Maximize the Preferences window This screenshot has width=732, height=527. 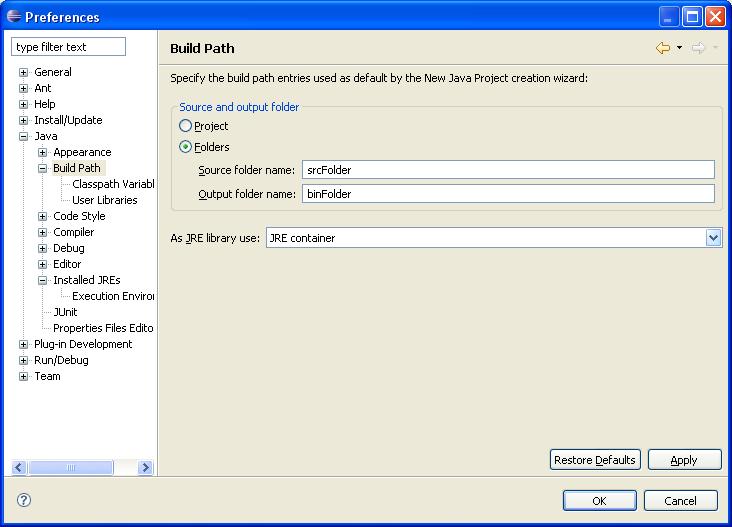point(692,17)
